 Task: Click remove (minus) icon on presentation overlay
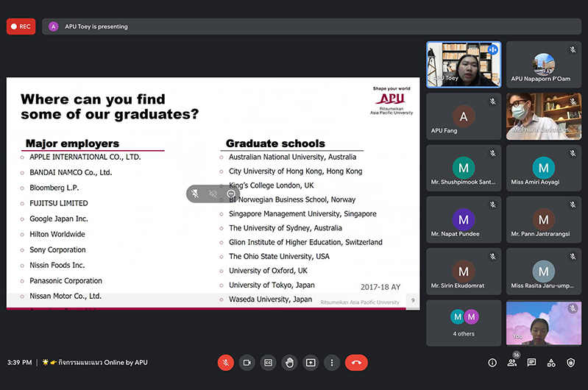tap(231, 194)
